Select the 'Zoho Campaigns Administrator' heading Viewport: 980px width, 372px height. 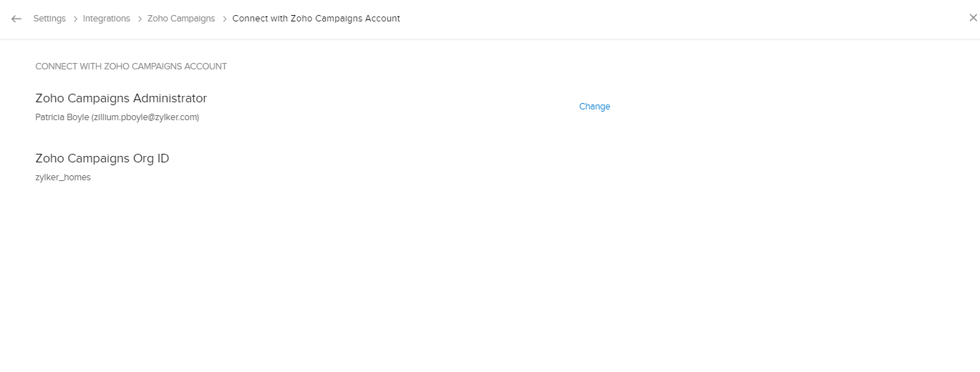[x=121, y=99]
